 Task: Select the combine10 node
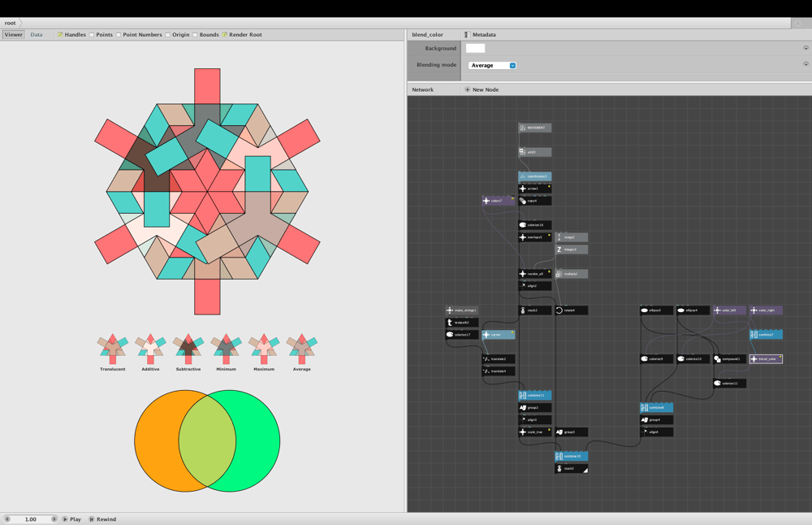tap(571, 456)
